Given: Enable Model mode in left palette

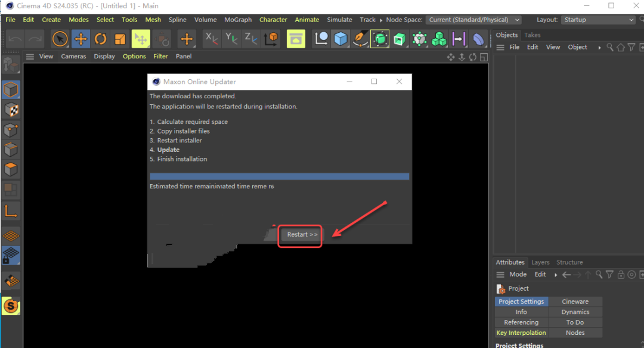Looking at the screenshot, I should [x=11, y=89].
